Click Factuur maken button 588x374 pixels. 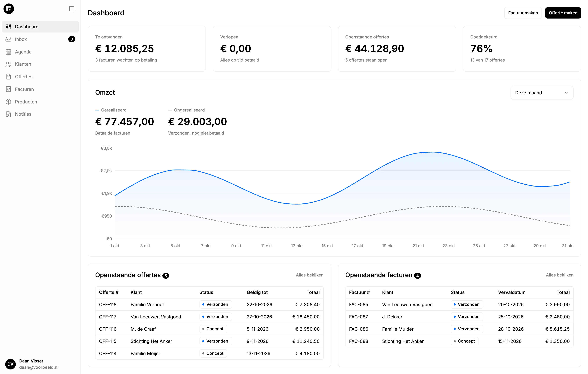tap(523, 13)
